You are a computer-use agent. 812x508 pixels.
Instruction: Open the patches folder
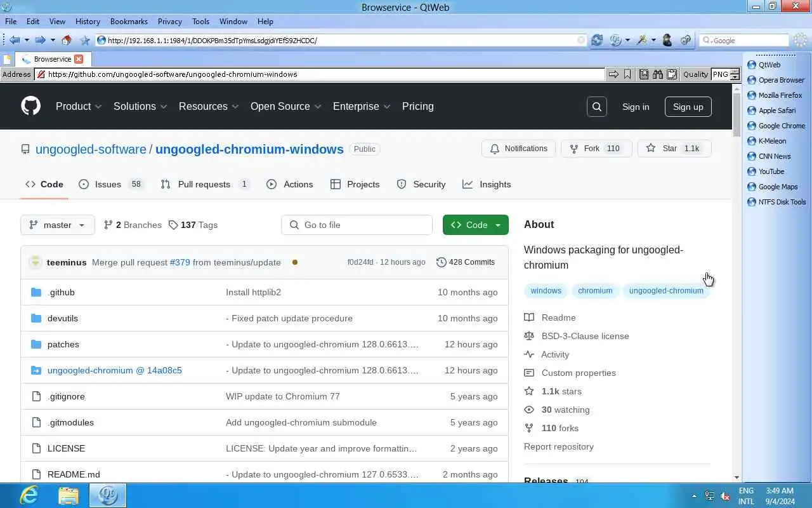(x=63, y=344)
